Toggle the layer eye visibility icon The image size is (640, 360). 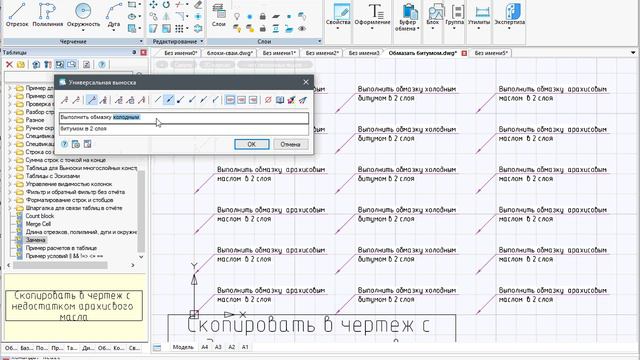tap(302, 29)
